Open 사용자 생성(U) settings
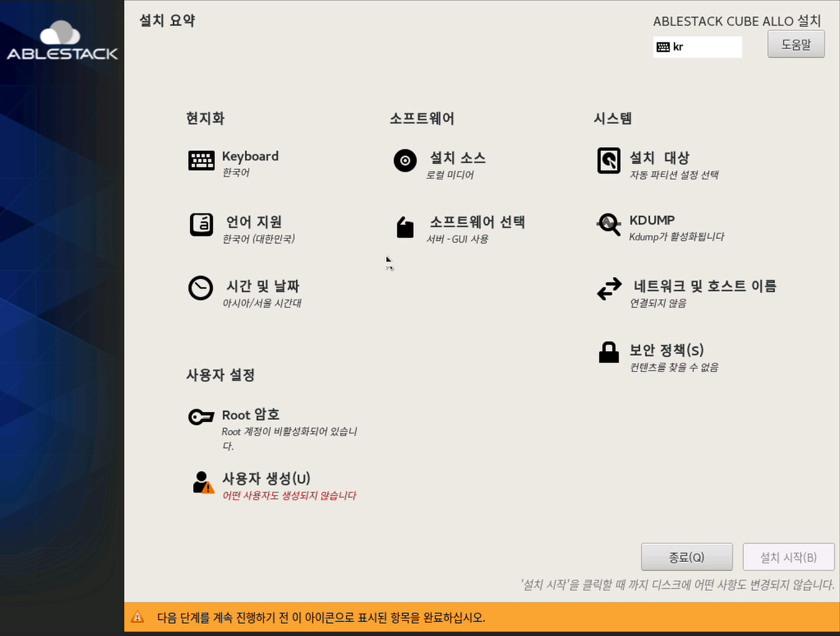This screenshot has width=840, height=636. (266, 479)
